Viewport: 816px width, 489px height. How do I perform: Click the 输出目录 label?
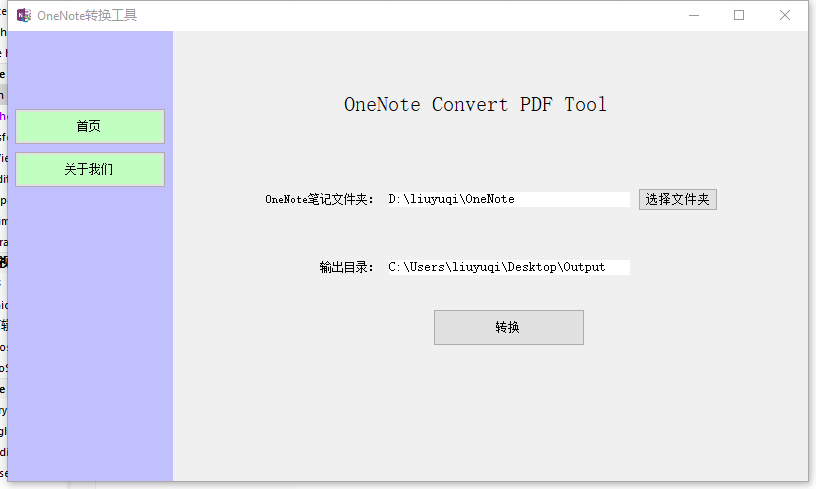click(x=346, y=267)
